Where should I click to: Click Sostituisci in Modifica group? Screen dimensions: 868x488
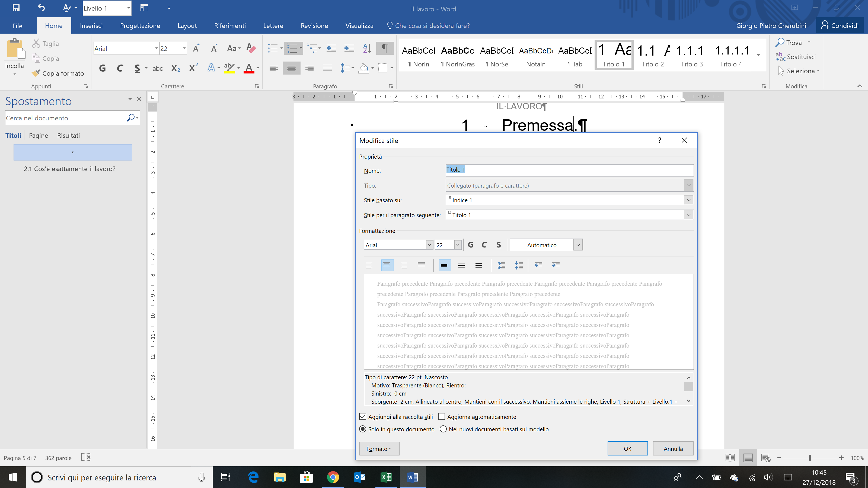pyautogui.click(x=796, y=57)
